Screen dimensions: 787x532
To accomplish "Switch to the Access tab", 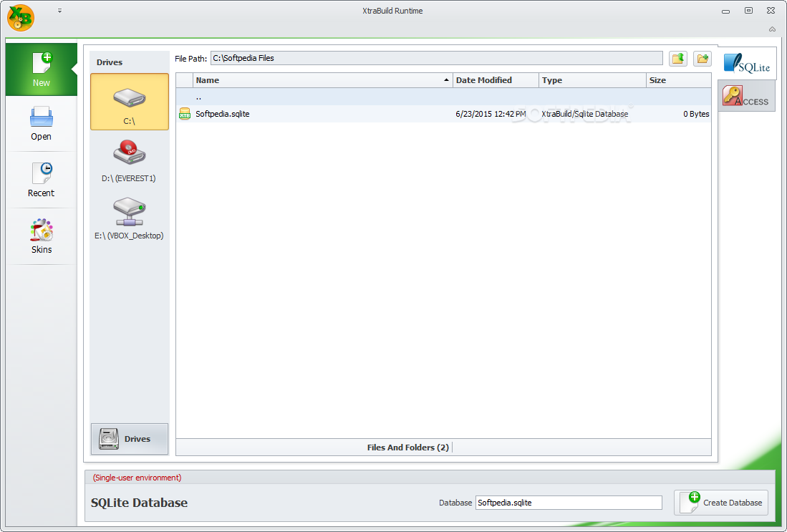I will 746,96.
